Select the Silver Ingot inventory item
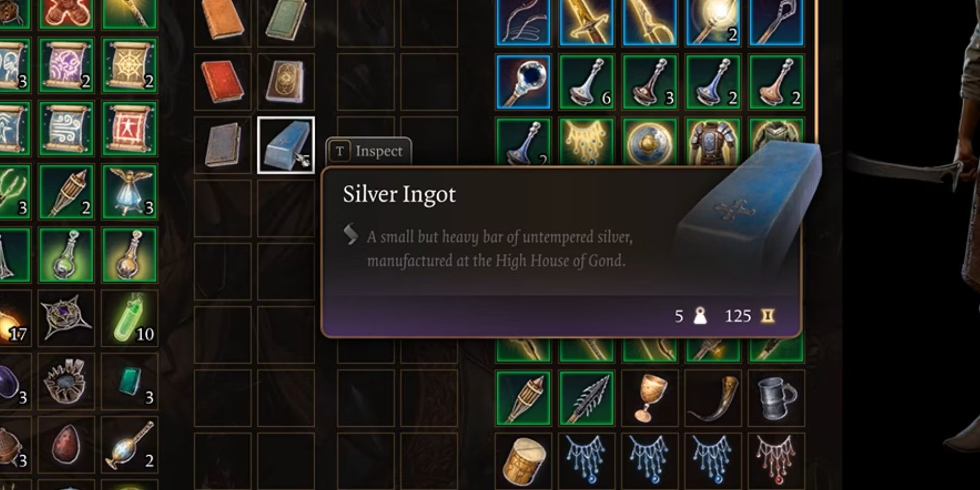980x490 pixels. [286, 145]
